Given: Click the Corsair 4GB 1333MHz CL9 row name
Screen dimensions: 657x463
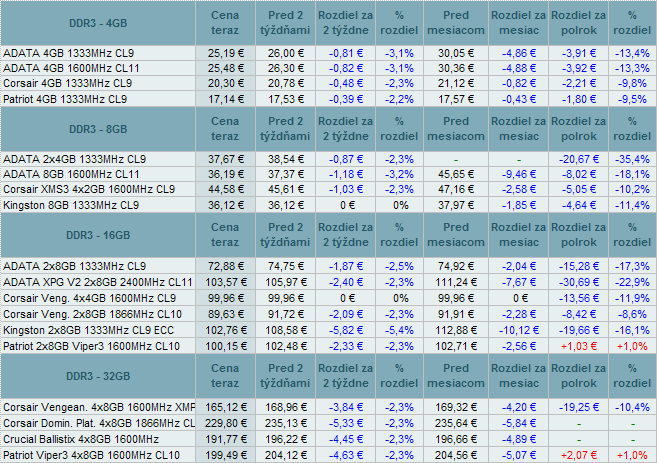Looking at the screenshot, I should coord(67,83).
